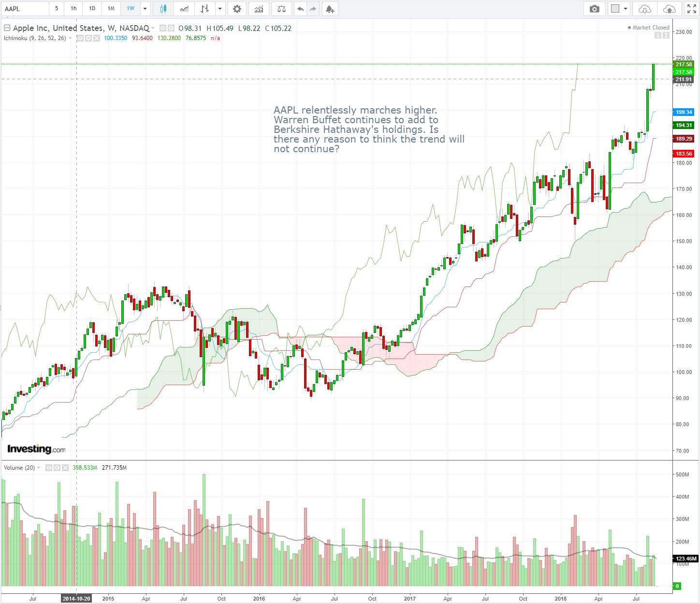
Task: Open the timeframe interval dropdown arrow
Action: (145, 9)
